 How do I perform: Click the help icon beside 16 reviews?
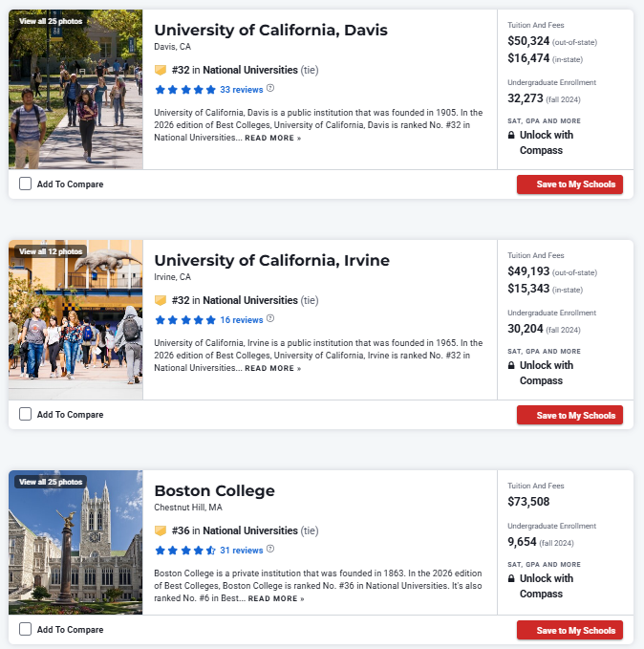270,318
